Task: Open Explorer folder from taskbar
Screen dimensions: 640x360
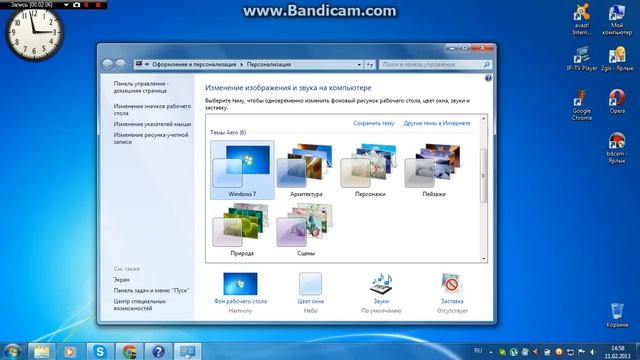Action: [x=42, y=351]
